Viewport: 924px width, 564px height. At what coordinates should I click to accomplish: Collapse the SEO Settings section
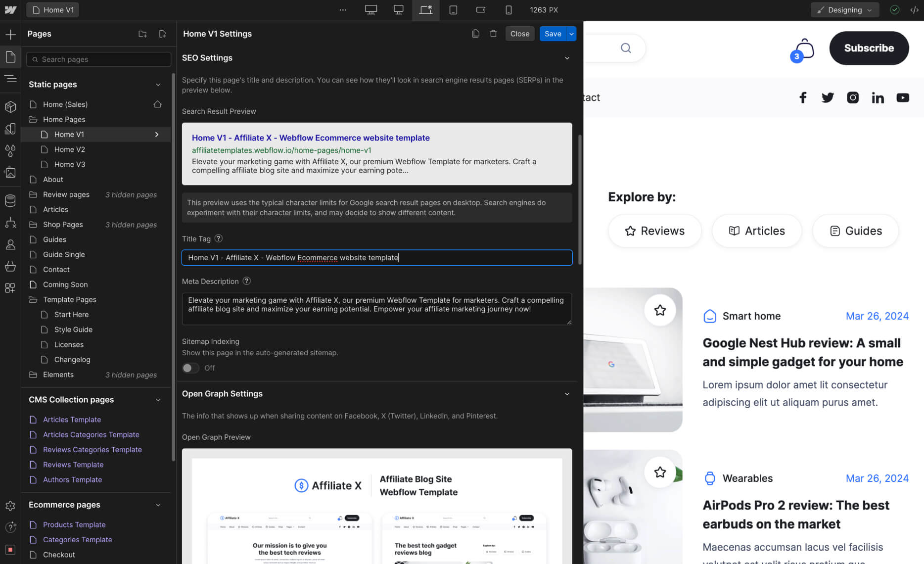click(567, 58)
